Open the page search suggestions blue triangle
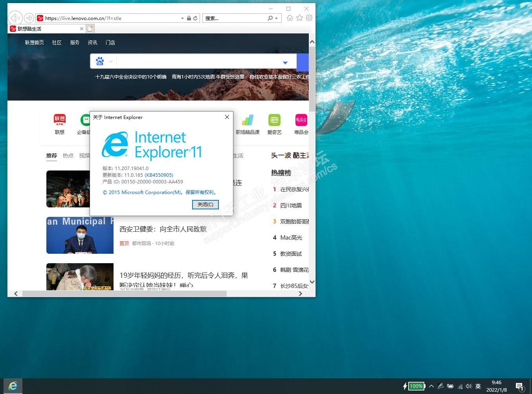Viewport: 532px width, 394px height. point(285,62)
